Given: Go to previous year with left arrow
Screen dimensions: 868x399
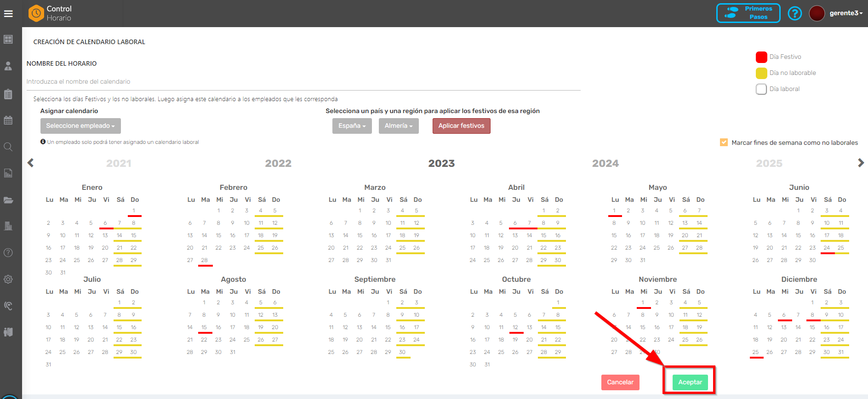Looking at the screenshot, I should click(31, 163).
